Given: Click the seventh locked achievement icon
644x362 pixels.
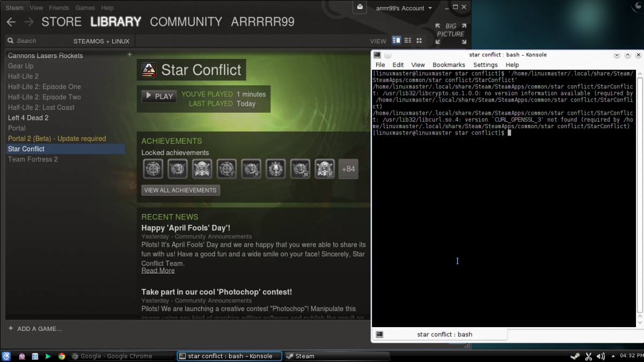Looking at the screenshot, I should tap(300, 169).
